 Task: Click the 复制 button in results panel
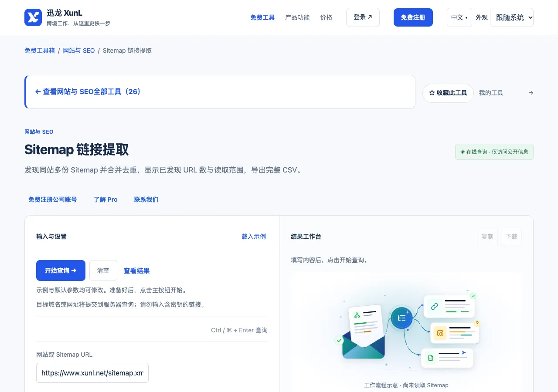487,237
